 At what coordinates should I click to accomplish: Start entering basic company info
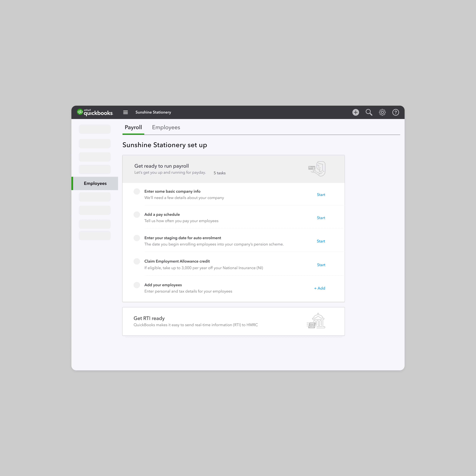(x=321, y=195)
